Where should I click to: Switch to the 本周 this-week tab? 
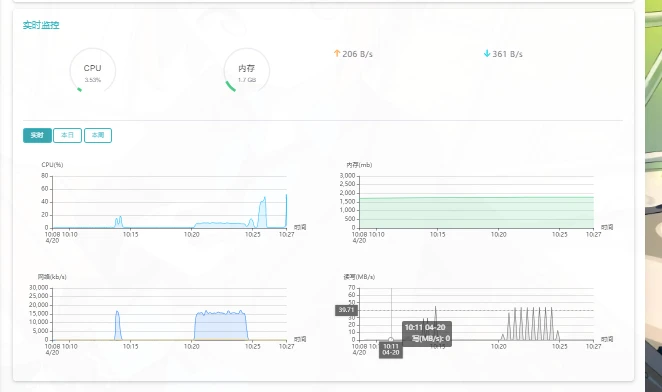[98, 135]
